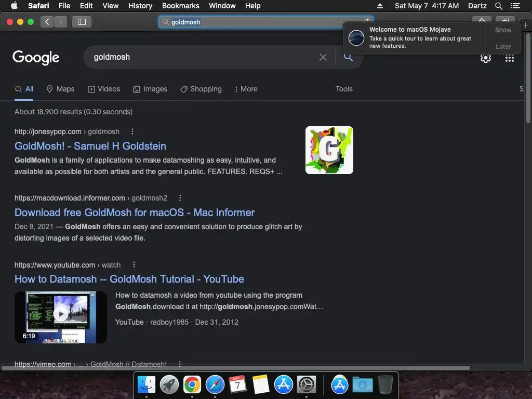Click inside the Google search text field

tap(204, 57)
